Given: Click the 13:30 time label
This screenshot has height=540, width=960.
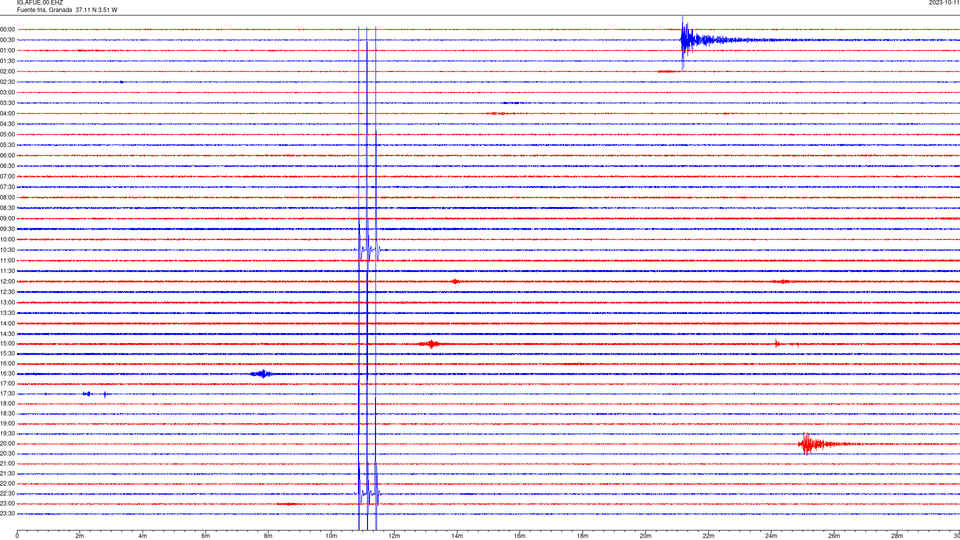Looking at the screenshot, I should pyautogui.click(x=7, y=313).
